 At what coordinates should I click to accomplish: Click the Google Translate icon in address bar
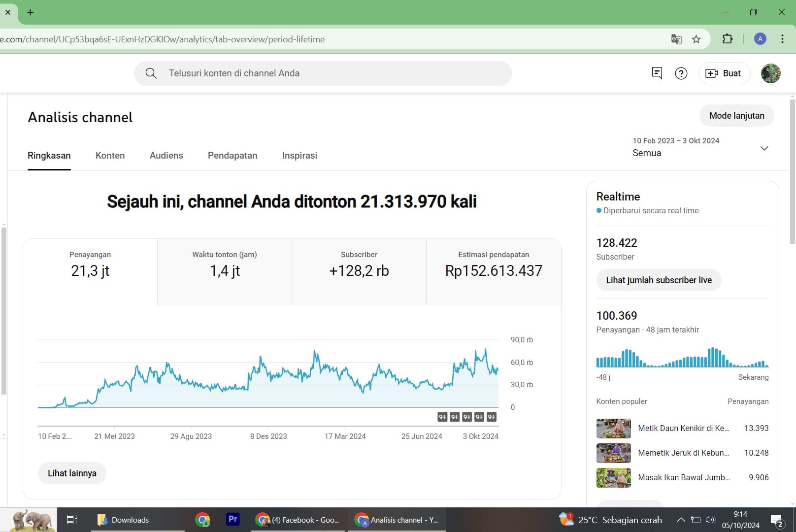(x=676, y=39)
